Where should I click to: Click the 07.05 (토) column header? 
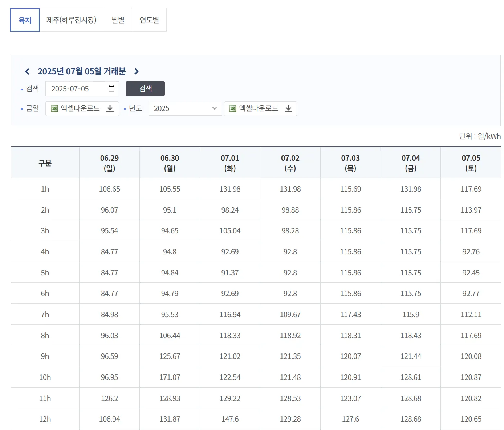tap(471, 163)
